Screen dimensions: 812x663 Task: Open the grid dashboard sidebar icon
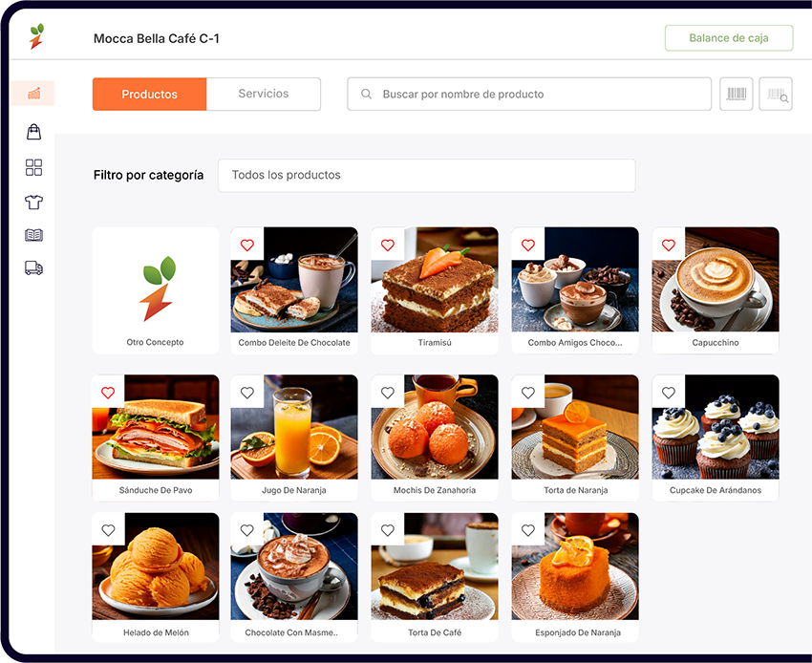[33, 167]
